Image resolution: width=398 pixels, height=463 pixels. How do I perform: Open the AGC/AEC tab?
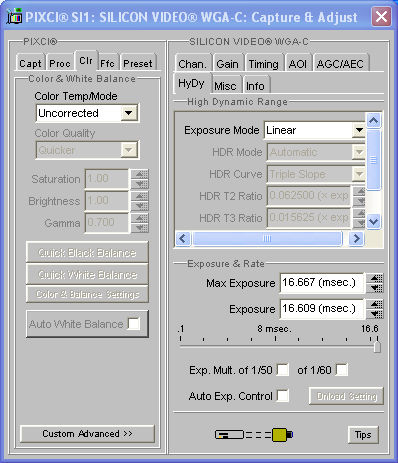(x=340, y=63)
